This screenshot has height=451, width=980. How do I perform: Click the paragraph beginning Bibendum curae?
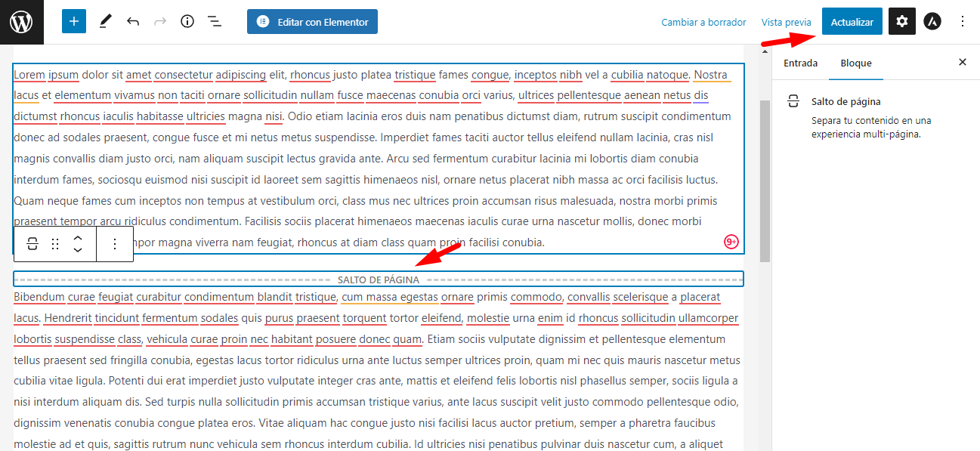378,370
